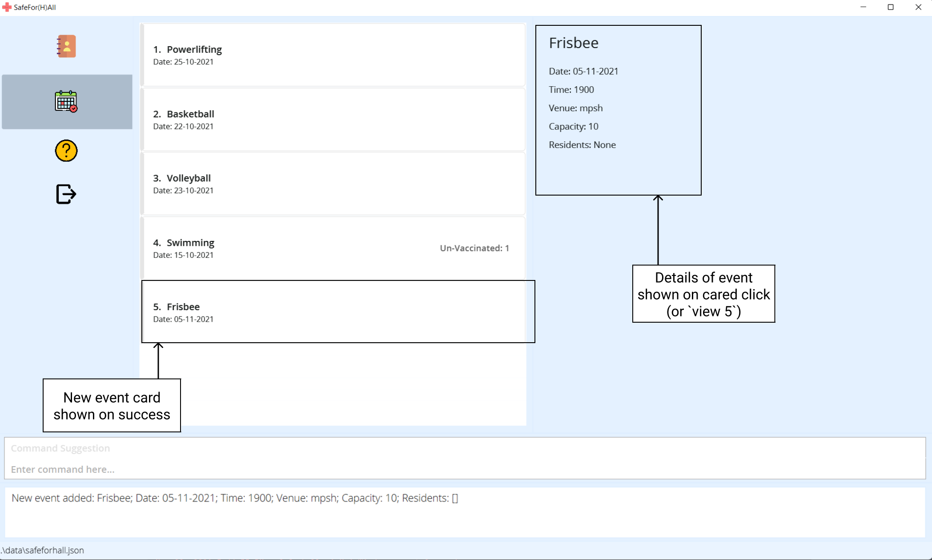
Task: Click the exit/logout icon
Action: (66, 194)
